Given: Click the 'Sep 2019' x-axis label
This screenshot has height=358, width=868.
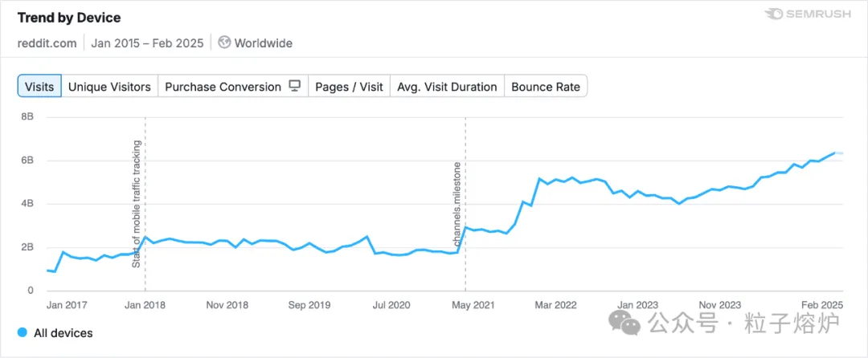Looking at the screenshot, I should click(x=310, y=305).
